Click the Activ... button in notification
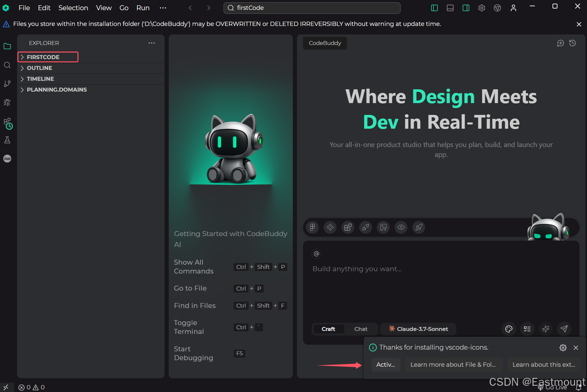 point(386,365)
